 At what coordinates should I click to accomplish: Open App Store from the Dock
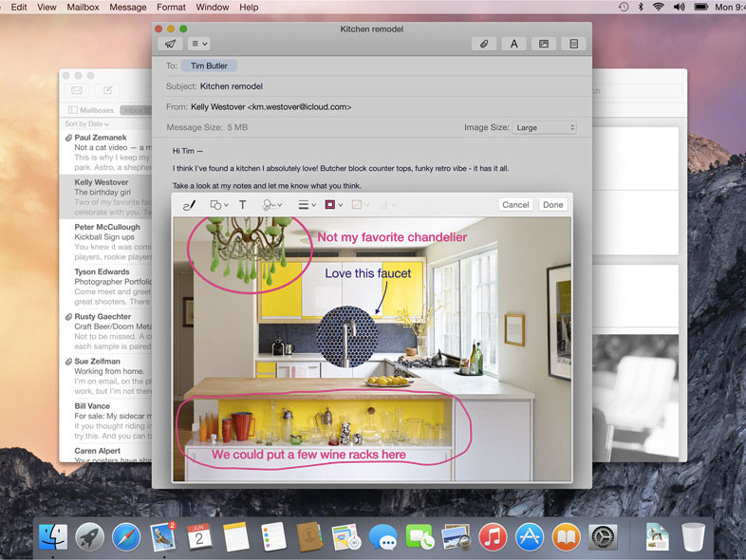(x=530, y=537)
